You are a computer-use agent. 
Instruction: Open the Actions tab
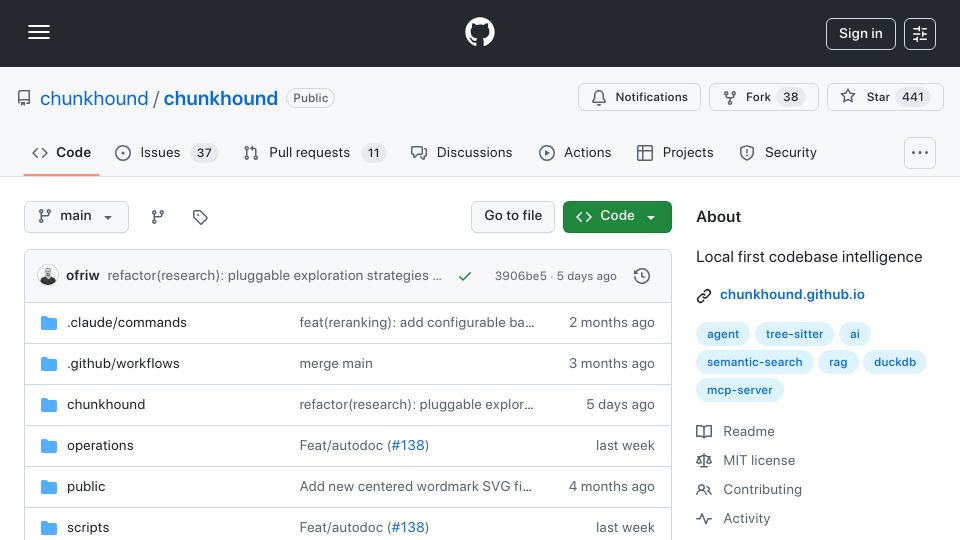tap(575, 152)
